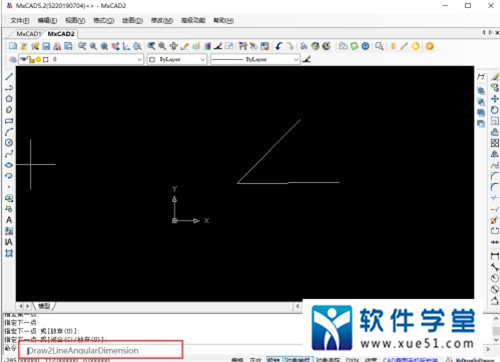Toggle the layer lock icon in layer box
The width and height of the screenshot is (500, 362).
tap(32, 60)
